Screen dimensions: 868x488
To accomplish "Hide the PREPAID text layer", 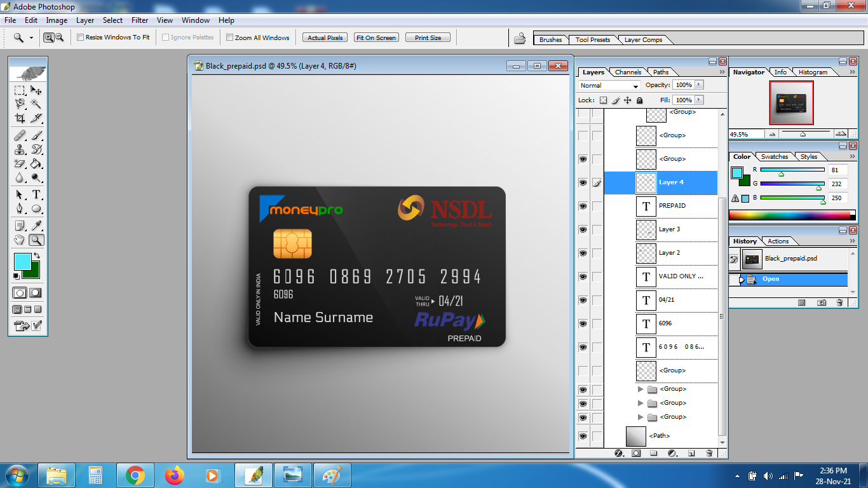I will click(x=583, y=207).
